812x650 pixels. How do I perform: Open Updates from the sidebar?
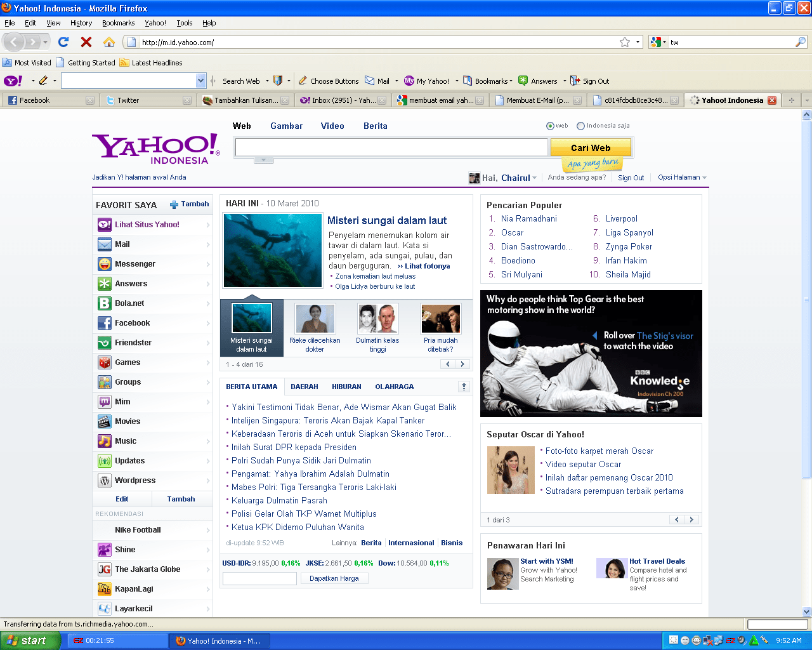click(152, 461)
